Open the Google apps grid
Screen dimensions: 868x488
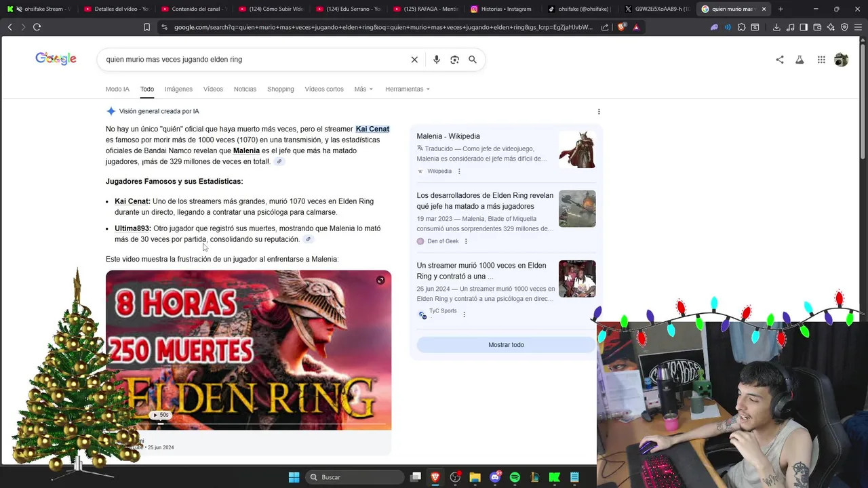(821, 60)
